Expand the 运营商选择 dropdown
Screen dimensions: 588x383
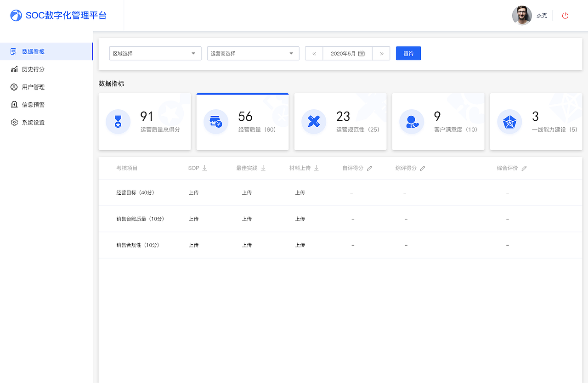(x=253, y=53)
